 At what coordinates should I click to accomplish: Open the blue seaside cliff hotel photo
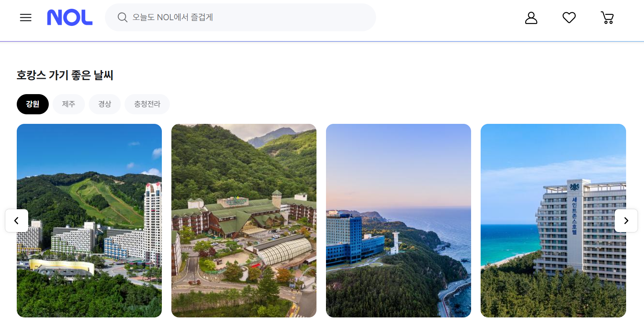[x=398, y=221]
